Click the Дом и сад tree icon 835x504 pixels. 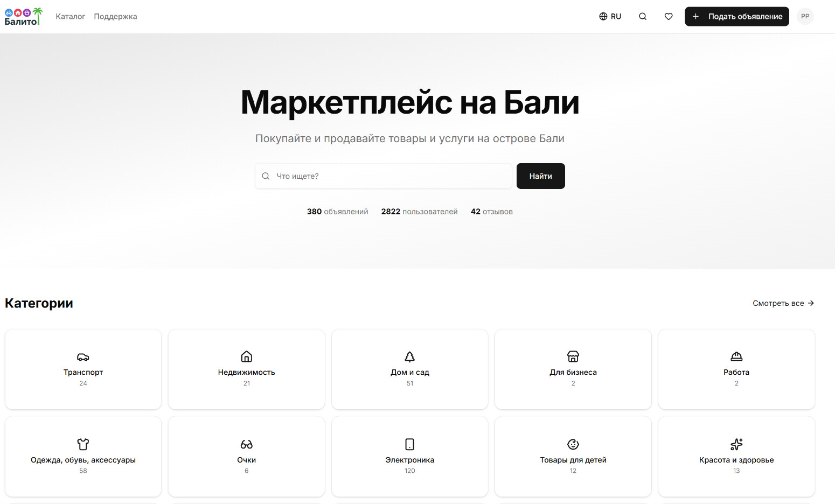410,356
